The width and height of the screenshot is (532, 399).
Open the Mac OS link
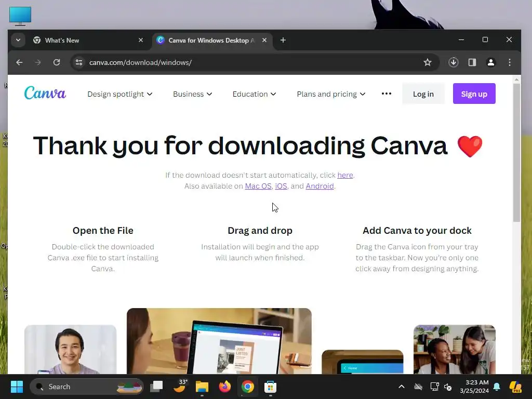tap(258, 186)
